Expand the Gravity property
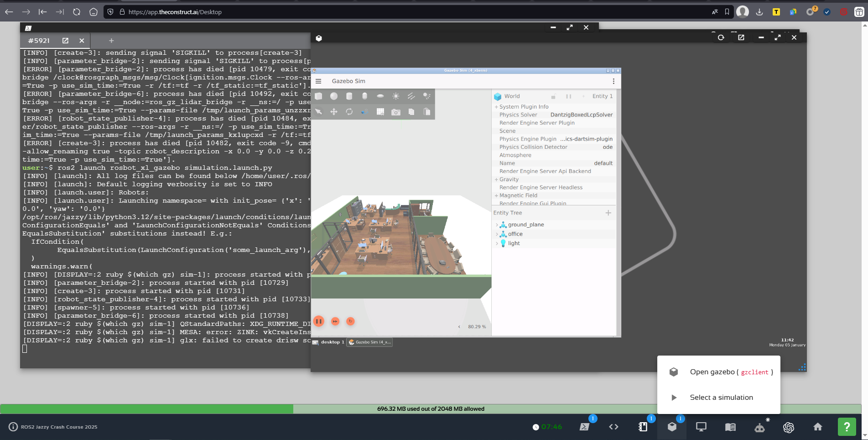 click(x=496, y=179)
